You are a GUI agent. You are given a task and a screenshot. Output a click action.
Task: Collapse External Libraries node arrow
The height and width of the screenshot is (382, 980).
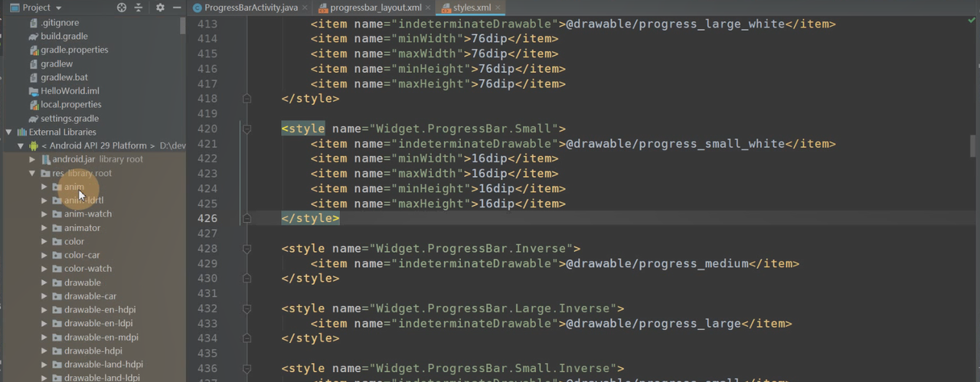(8, 132)
